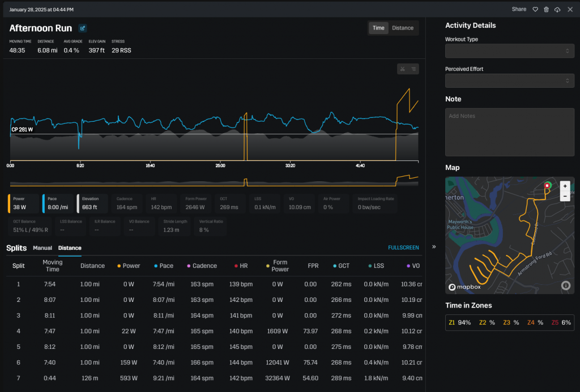Switch to the Manual splits tab

[42, 248]
